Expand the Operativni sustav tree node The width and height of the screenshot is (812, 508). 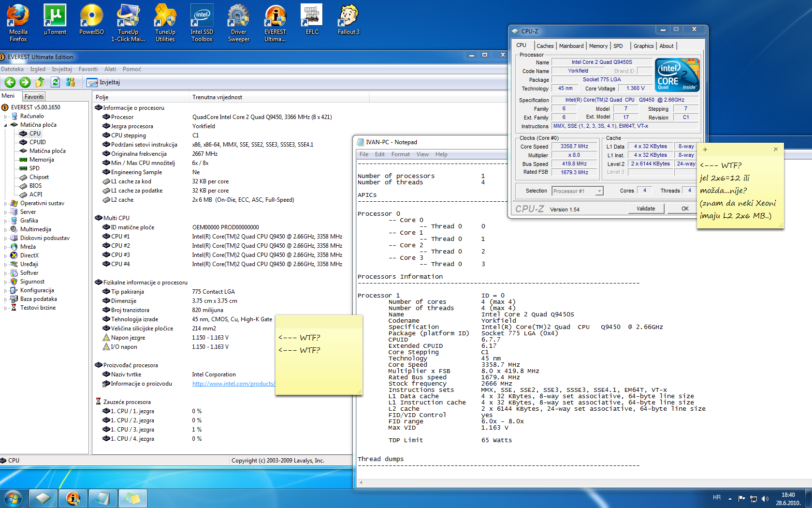(6, 204)
